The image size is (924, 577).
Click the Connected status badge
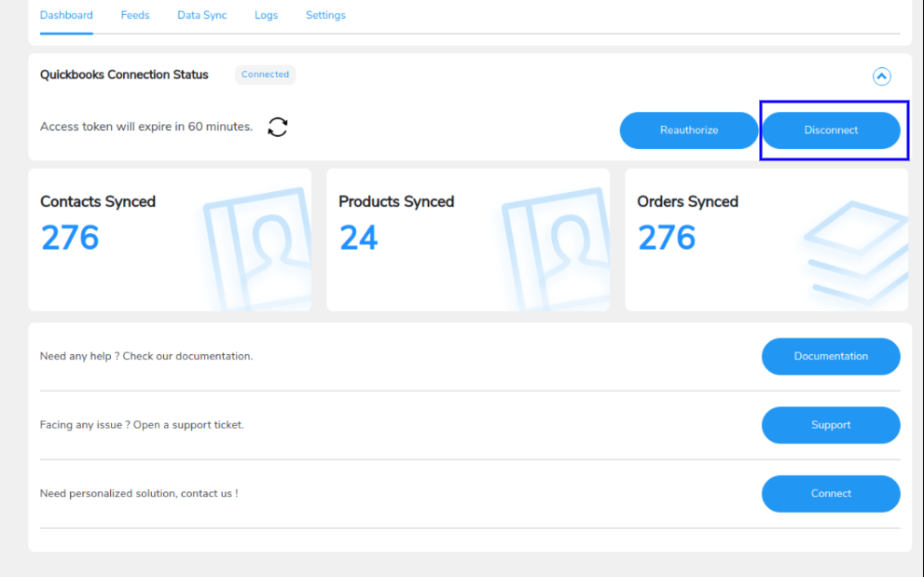(x=265, y=75)
